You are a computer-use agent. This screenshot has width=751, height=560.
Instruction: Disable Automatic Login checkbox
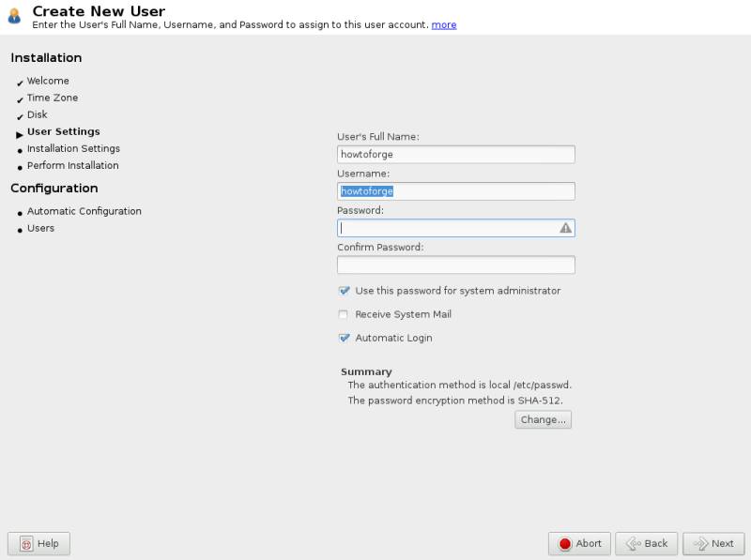pyautogui.click(x=344, y=338)
